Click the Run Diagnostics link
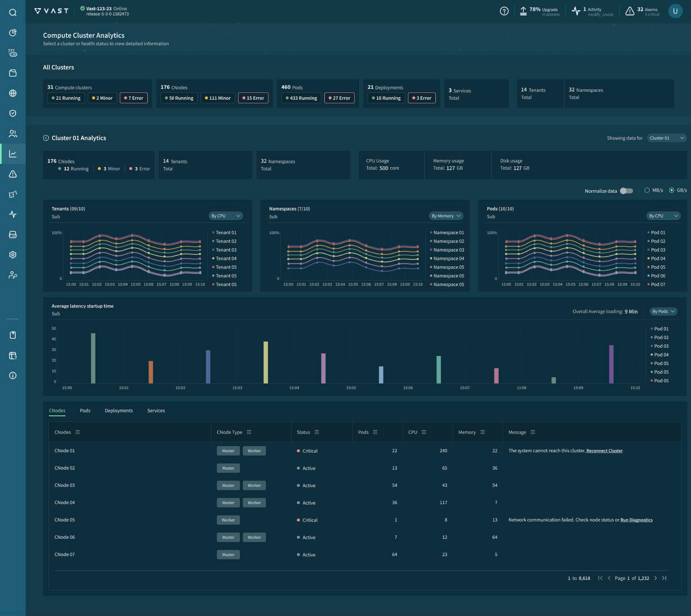 click(x=636, y=520)
